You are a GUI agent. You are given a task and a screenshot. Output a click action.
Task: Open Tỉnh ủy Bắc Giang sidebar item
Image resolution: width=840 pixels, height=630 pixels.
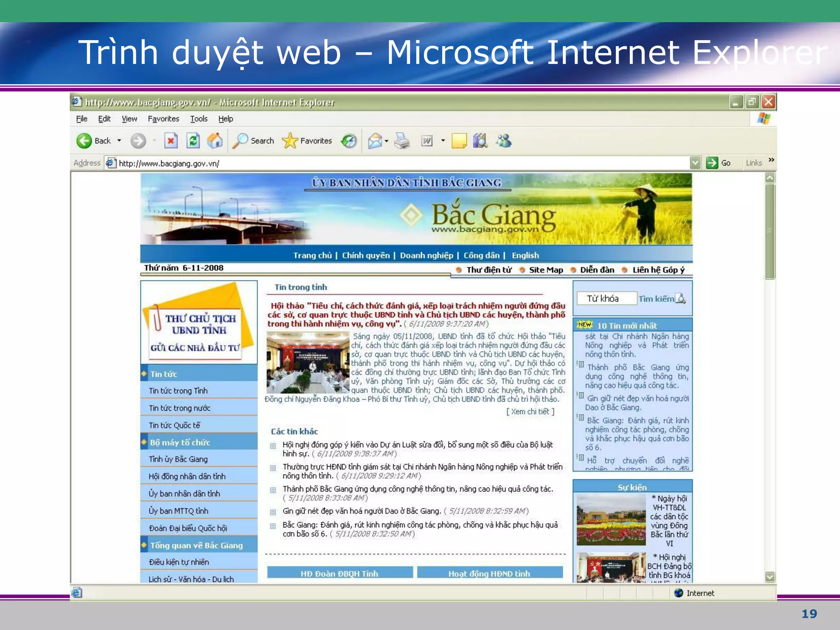(199, 459)
